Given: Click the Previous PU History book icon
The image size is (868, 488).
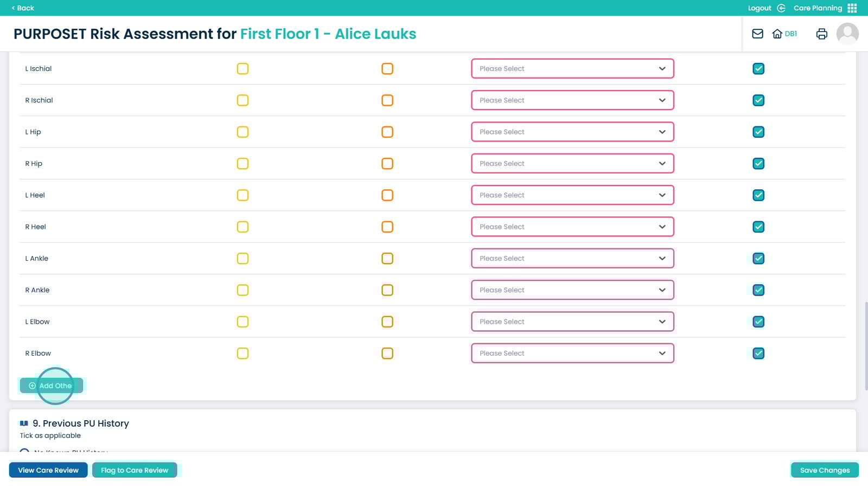Looking at the screenshot, I should [x=24, y=423].
